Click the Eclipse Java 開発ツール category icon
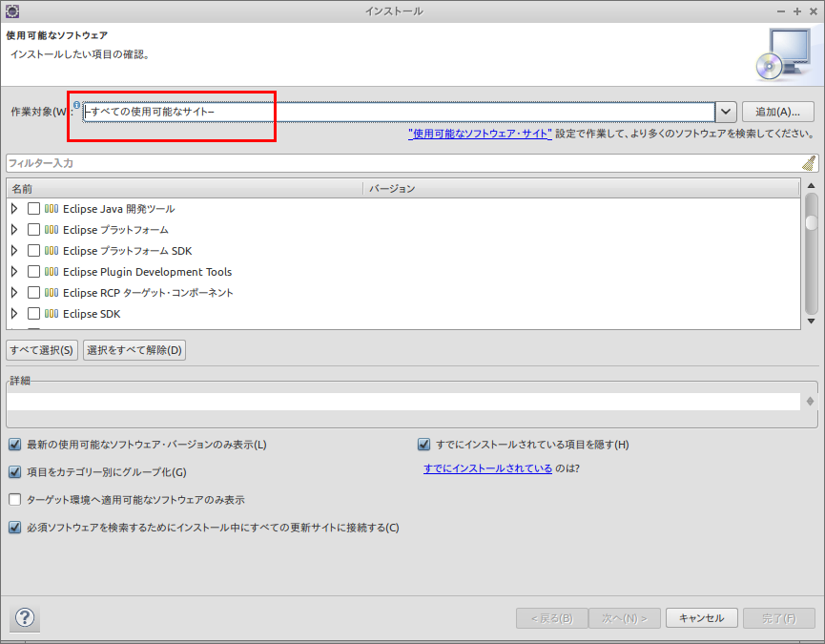 (52, 209)
